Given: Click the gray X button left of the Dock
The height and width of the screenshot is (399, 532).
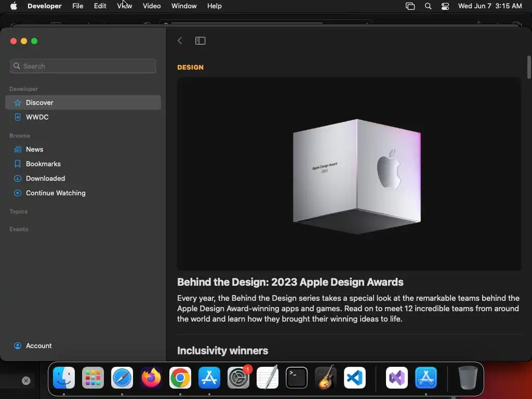Looking at the screenshot, I should pyautogui.click(x=26, y=381).
